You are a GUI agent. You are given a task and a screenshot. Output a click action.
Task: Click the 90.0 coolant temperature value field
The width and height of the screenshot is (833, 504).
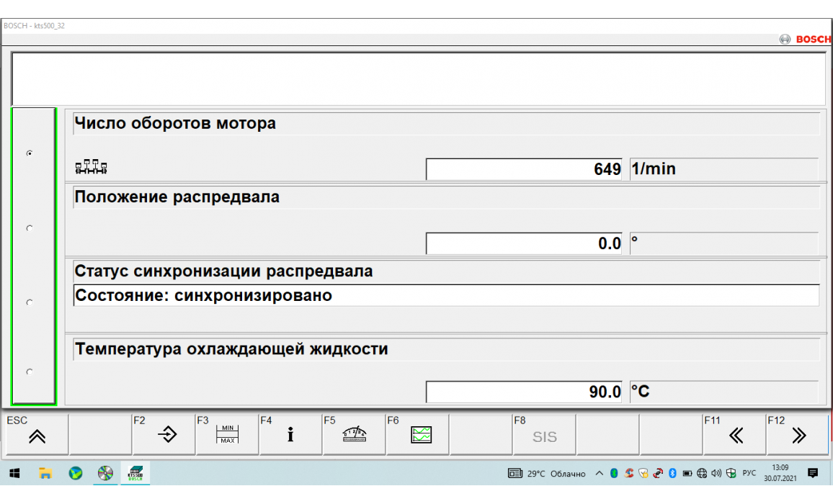point(526,392)
